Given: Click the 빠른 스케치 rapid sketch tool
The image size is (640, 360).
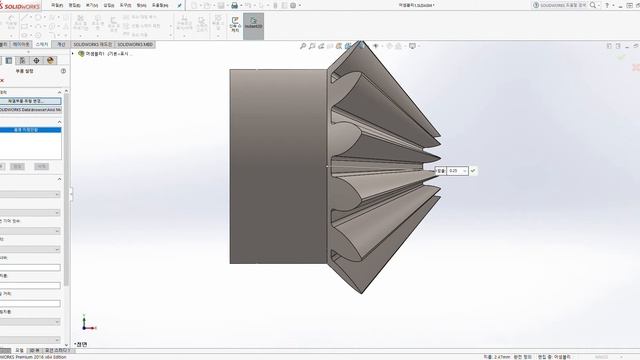Looking at the screenshot, I should point(235,24).
